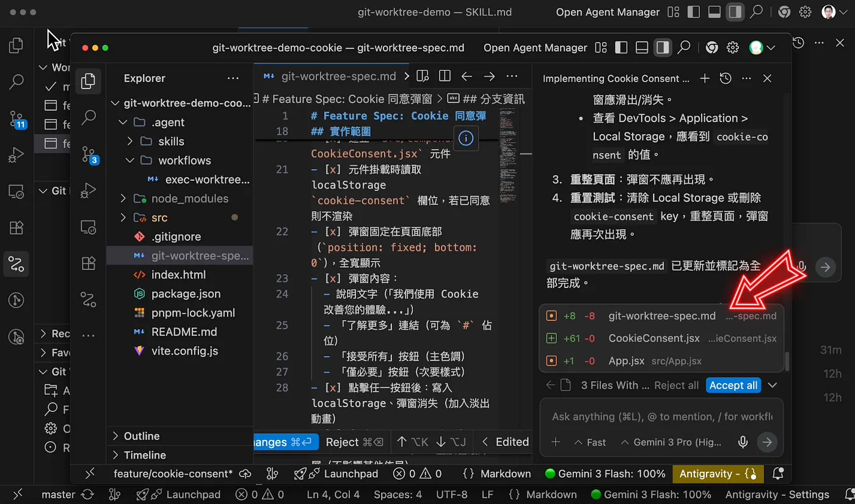Start a new agent chat with plus icon
This screenshot has width=855, height=504.
704,78
